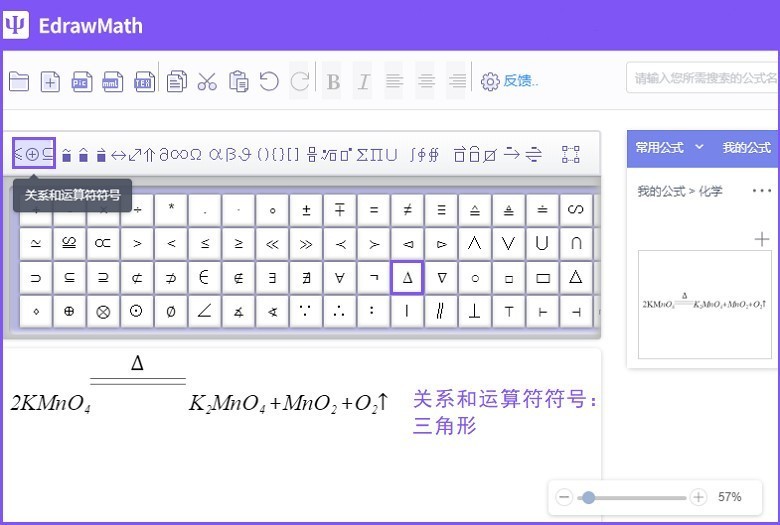
Task: Insert the perpendicular ⊥ symbol
Action: (x=475, y=312)
